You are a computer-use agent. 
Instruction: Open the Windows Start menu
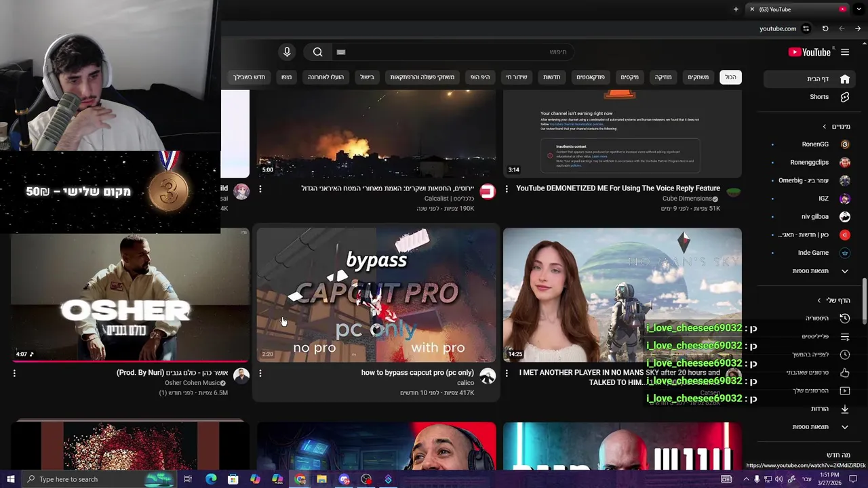(10, 479)
